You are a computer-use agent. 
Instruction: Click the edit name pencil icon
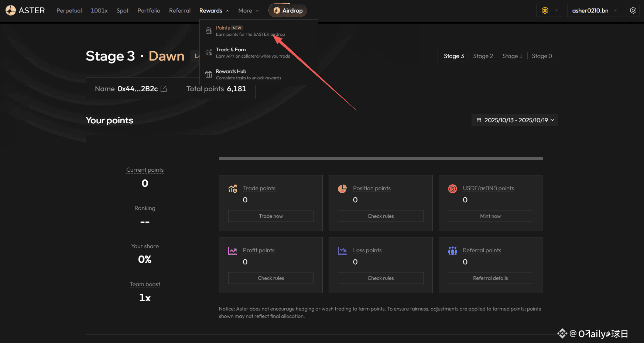click(164, 89)
